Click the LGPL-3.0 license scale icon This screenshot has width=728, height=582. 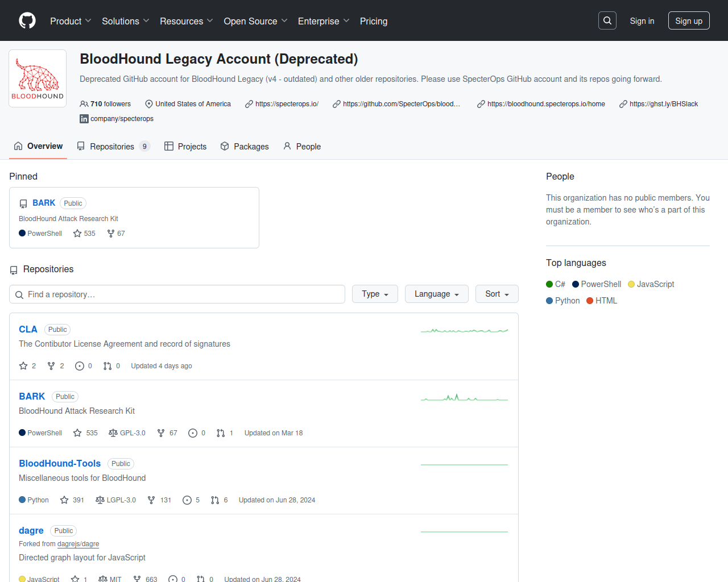[100, 500]
